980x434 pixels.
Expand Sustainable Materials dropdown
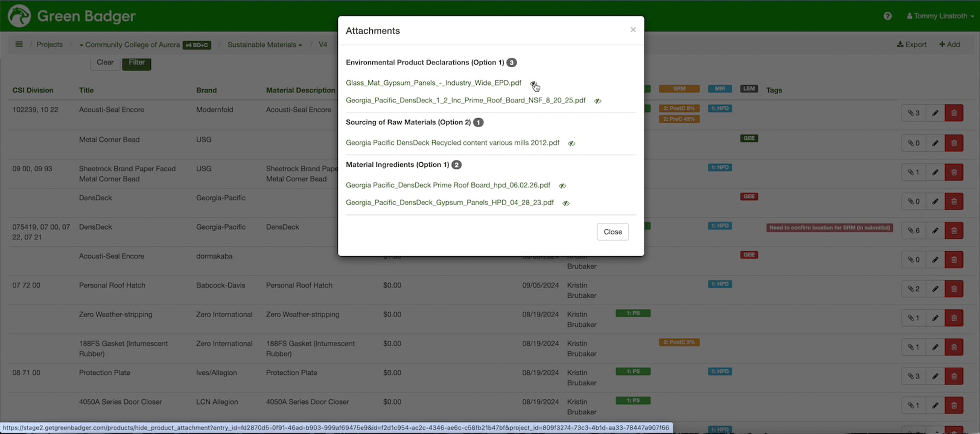(265, 45)
